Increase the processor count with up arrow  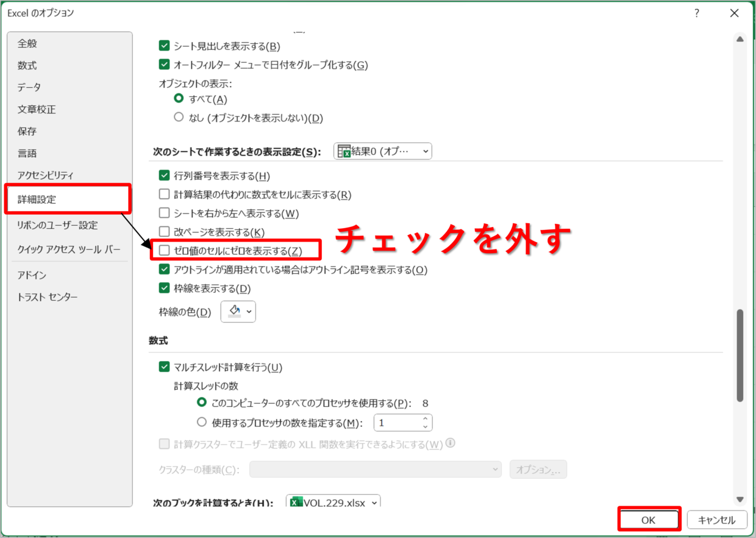[426, 419]
